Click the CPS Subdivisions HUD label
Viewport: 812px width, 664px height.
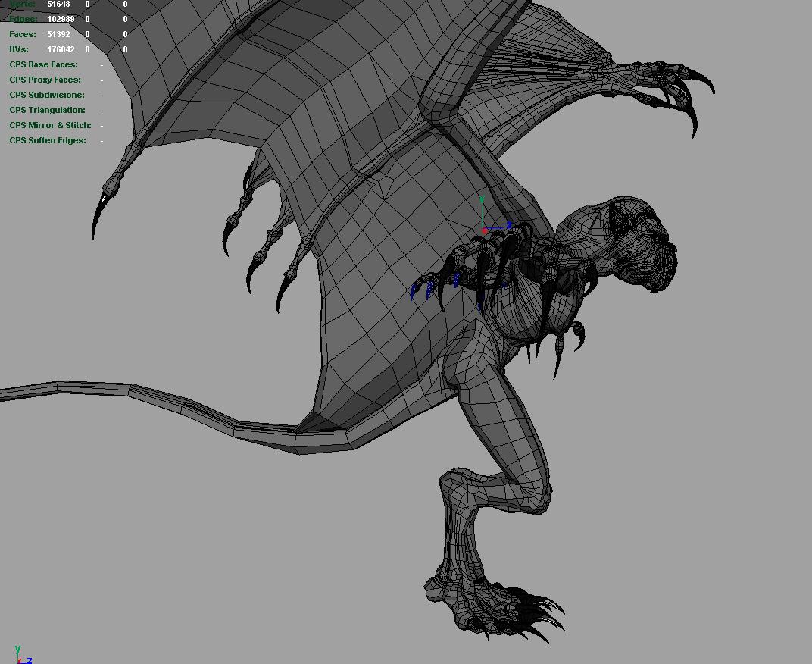pyautogui.click(x=47, y=95)
